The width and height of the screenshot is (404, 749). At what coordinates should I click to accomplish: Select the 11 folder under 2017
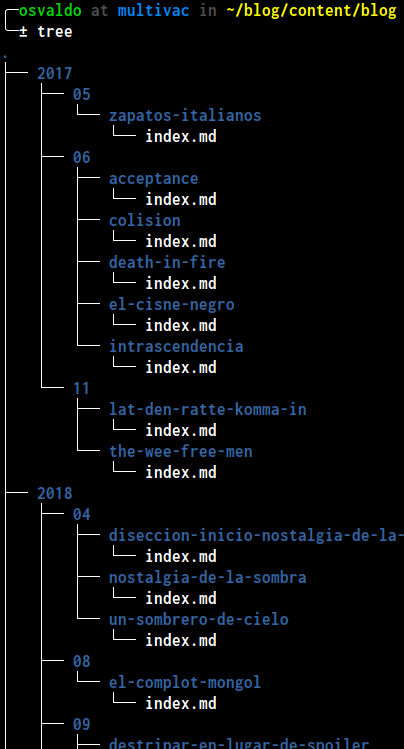pyautogui.click(x=82, y=389)
